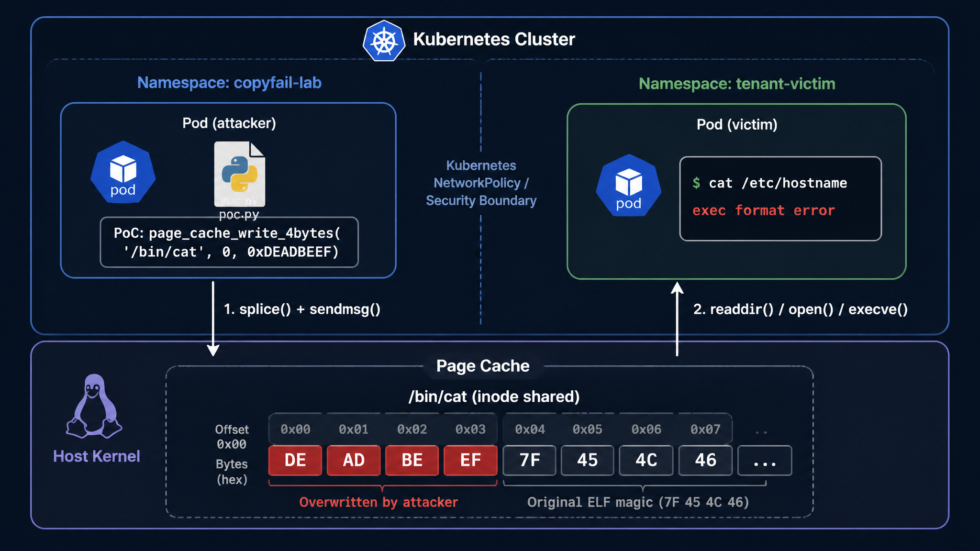Click the 0x05 offset header
The image size is (980, 551).
(x=588, y=429)
